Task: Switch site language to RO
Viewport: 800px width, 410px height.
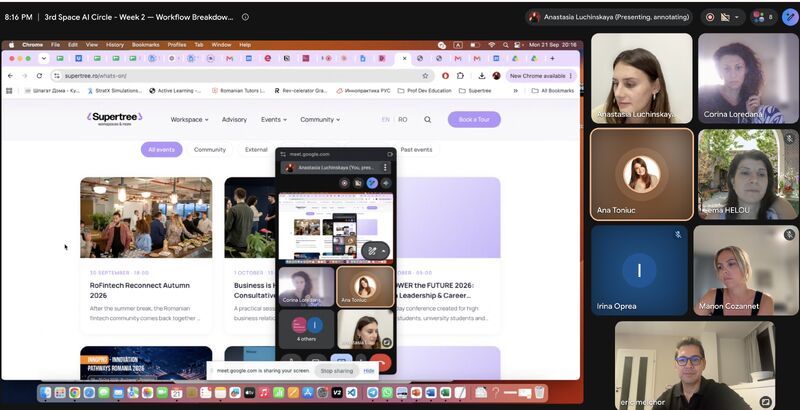Action: pos(403,119)
